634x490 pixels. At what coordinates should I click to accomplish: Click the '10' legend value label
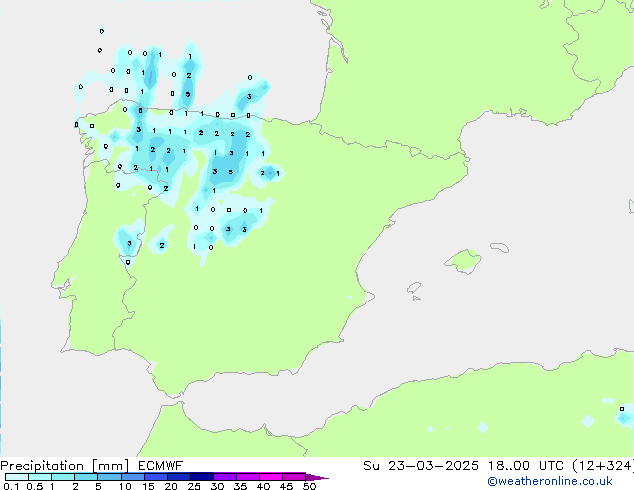[125, 486]
